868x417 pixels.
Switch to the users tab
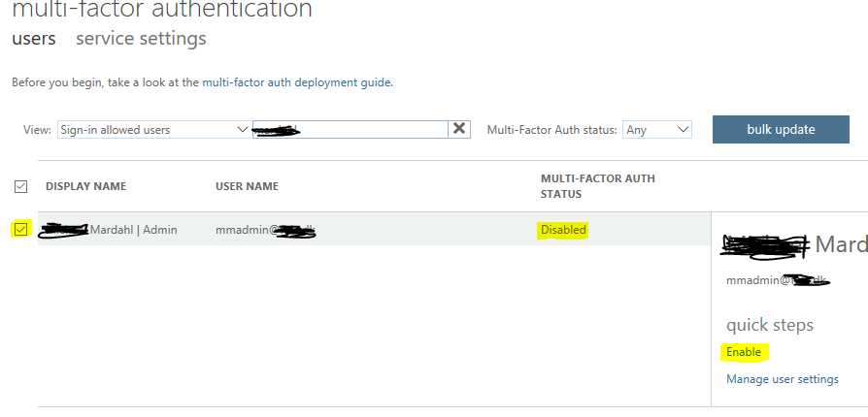click(x=33, y=39)
